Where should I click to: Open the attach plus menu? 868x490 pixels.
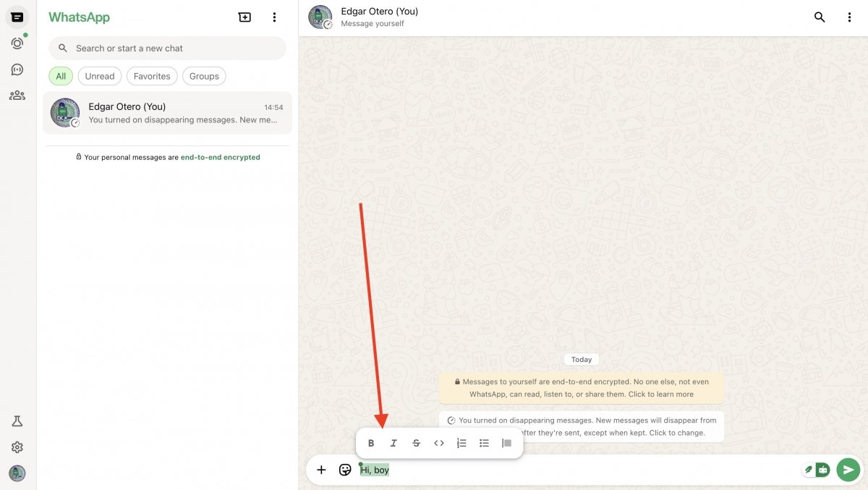tap(321, 470)
